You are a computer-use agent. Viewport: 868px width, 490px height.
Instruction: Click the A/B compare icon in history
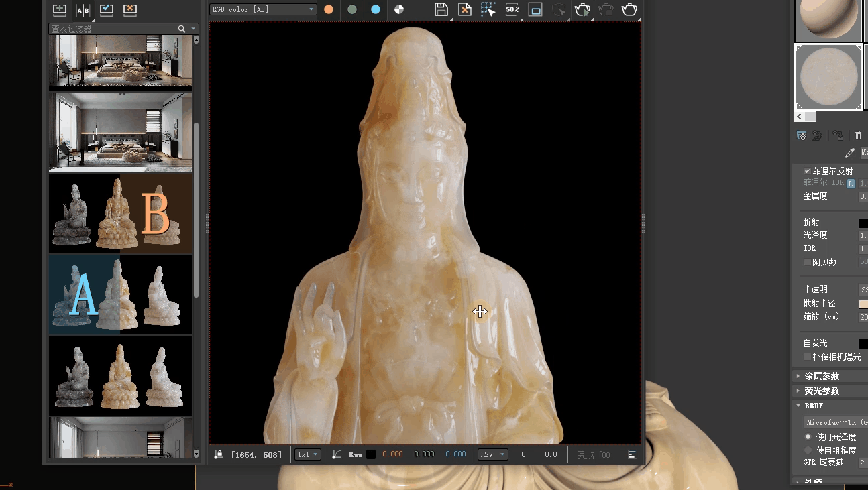pos(83,10)
